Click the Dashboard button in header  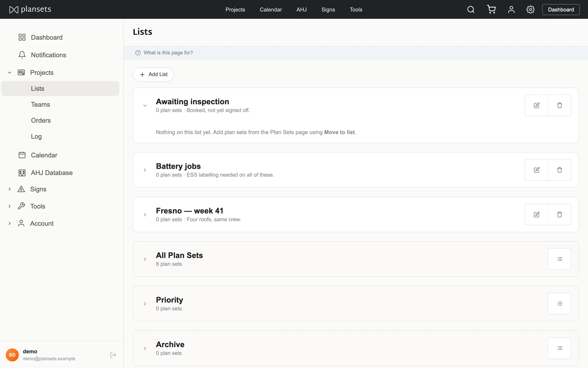561,9
